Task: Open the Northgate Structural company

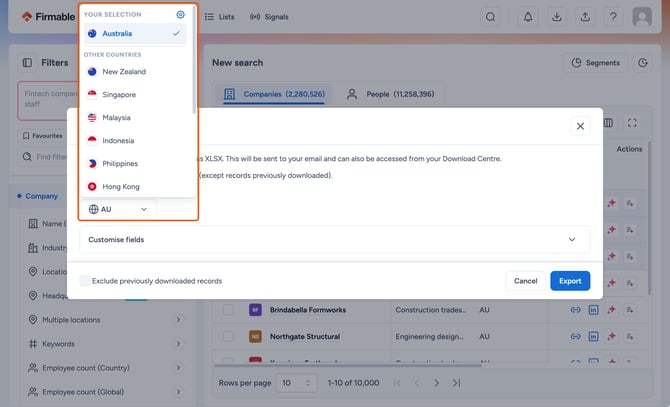Action: point(305,337)
